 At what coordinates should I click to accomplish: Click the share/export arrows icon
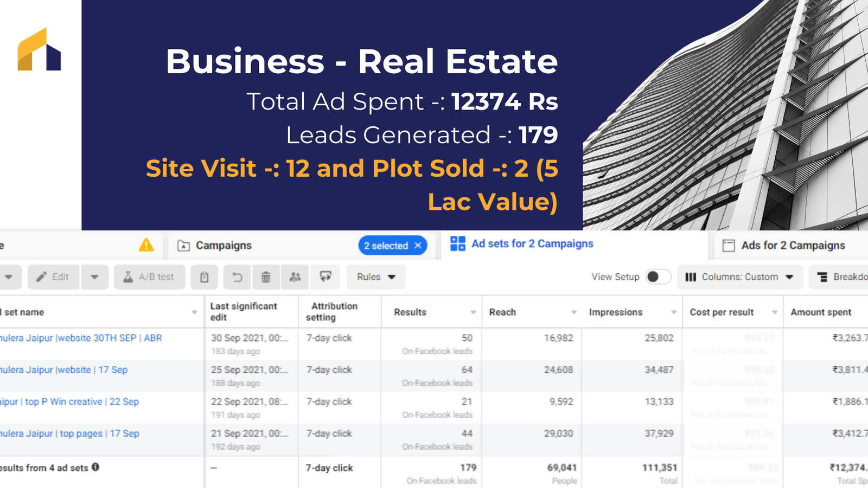pos(325,277)
